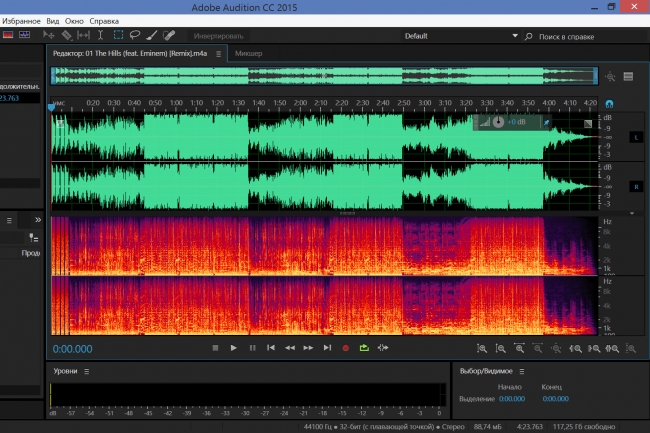Click the fade in handle icon
This screenshot has height=433, width=650.
coord(60,123)
